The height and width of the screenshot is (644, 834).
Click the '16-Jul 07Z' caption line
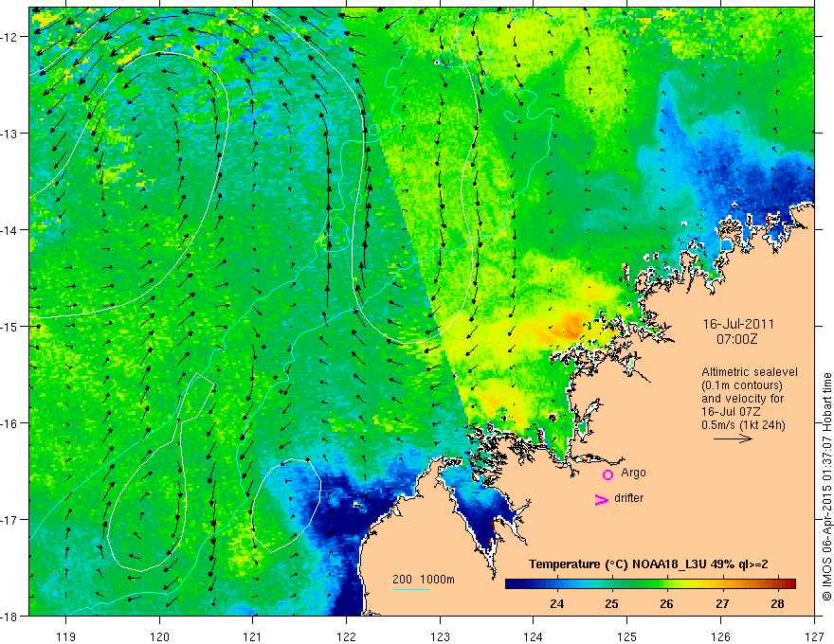click(x=732, y=412)
